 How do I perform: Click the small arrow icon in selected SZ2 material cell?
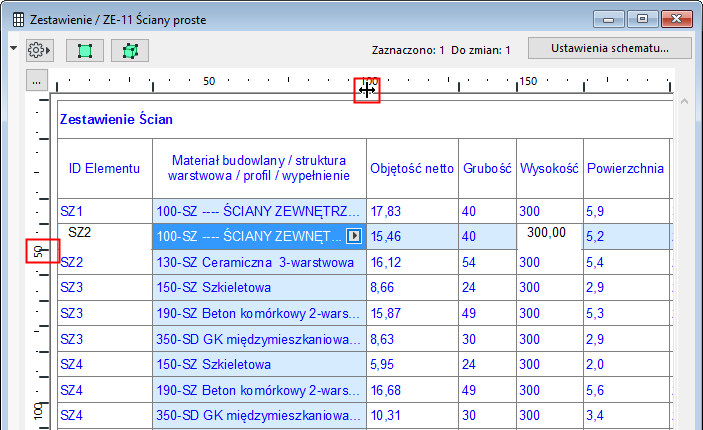tap(354, 236)
